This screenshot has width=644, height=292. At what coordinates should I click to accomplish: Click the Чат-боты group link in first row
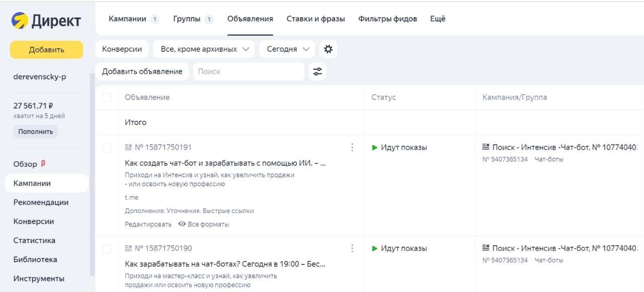pyautogui.click(x=549, y=159)
